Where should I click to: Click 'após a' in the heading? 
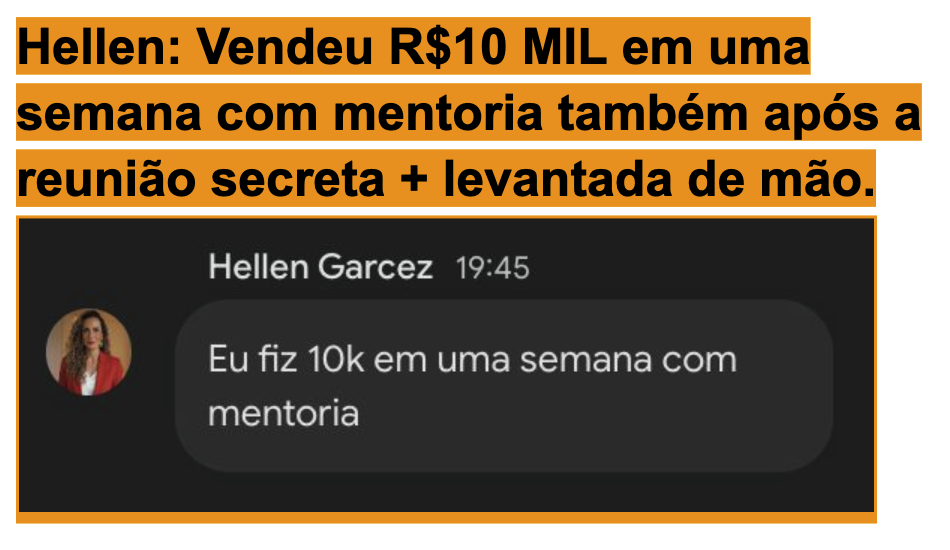pyautogui.click(x=842, y=114)
